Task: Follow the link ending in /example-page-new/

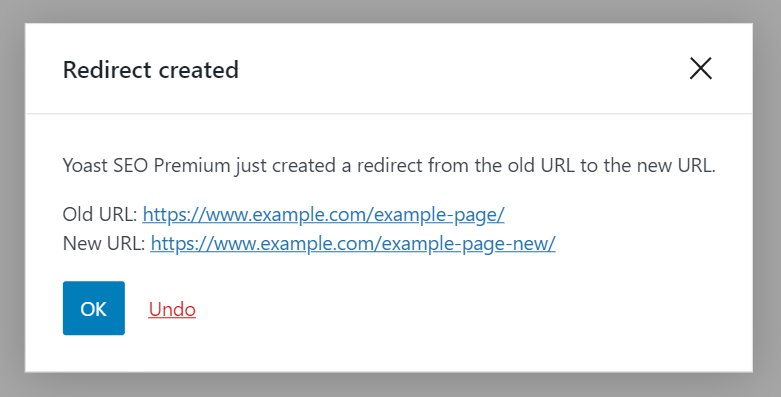Action: [x=353, y=244]
